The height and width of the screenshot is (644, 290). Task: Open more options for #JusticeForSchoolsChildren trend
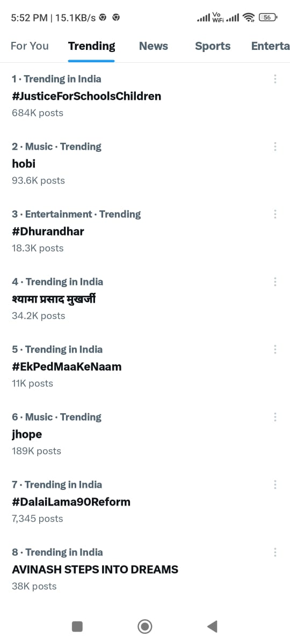[275, 79]
